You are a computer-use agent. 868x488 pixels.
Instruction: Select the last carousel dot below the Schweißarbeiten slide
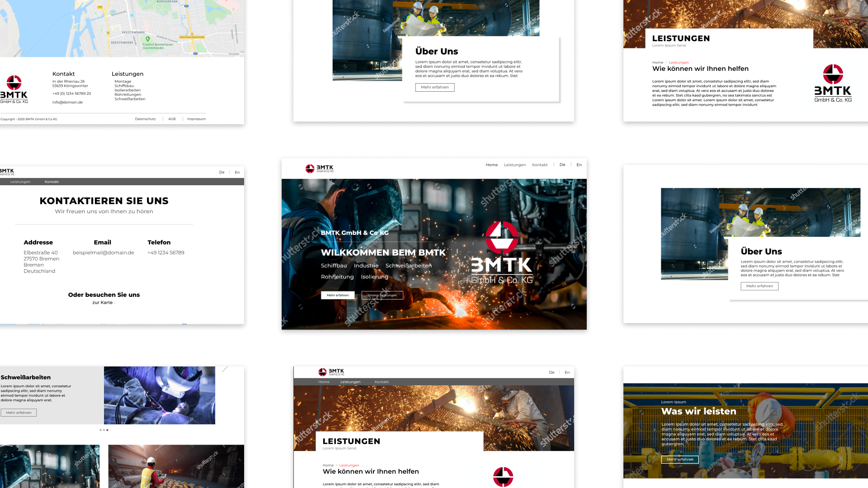click(x=107, y=430)
